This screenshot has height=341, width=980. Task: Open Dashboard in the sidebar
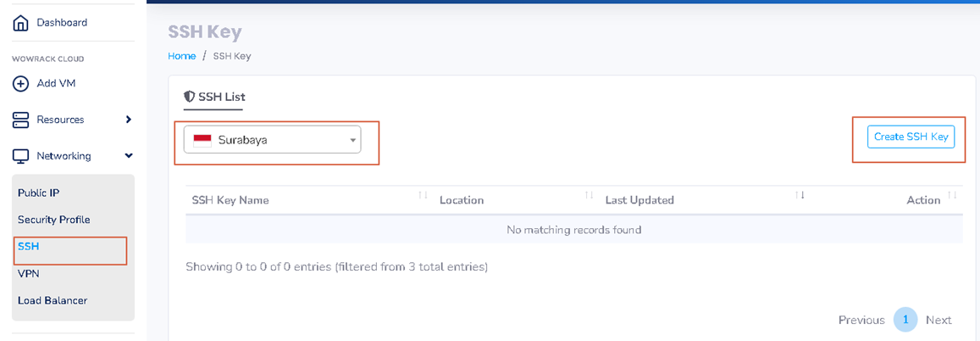click(62, 23)
